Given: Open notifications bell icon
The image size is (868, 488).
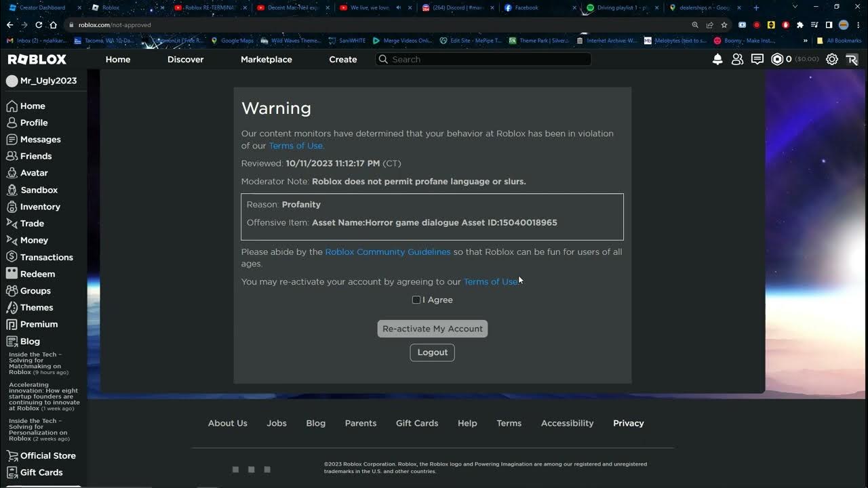Looking at the screenshot, I should tap(717, 60).
